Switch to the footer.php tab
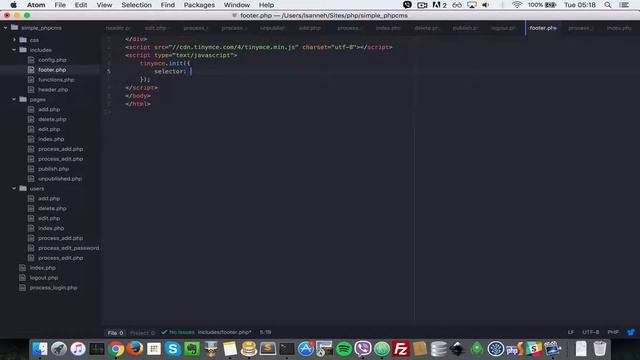The width and height of the screenshot is (640, 360). pyautogui.click(x=543, y=28)
